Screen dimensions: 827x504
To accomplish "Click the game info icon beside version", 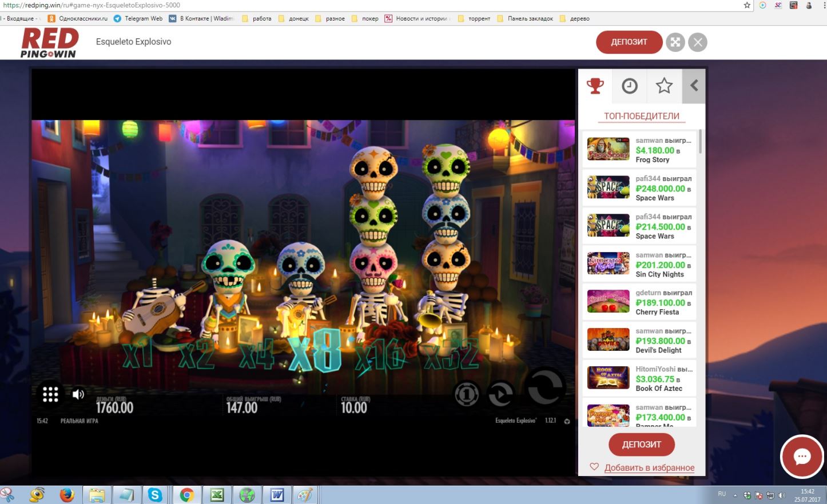I will click(567, 421).
